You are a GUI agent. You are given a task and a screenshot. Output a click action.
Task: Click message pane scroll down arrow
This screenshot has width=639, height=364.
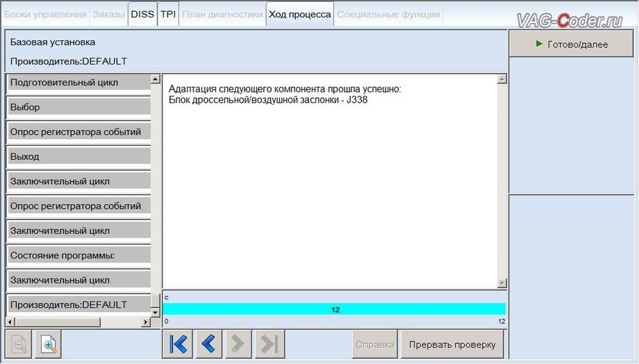(x=502, y=283)
